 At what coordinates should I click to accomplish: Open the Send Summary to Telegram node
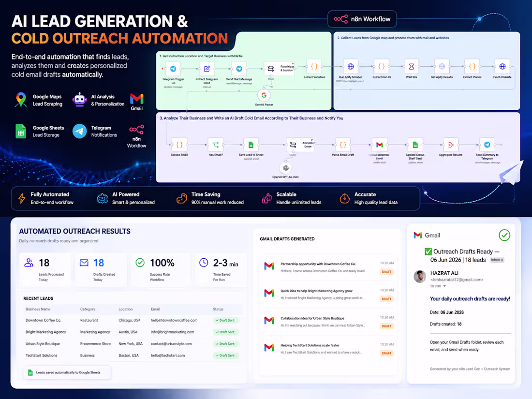(x=487, y=145)
